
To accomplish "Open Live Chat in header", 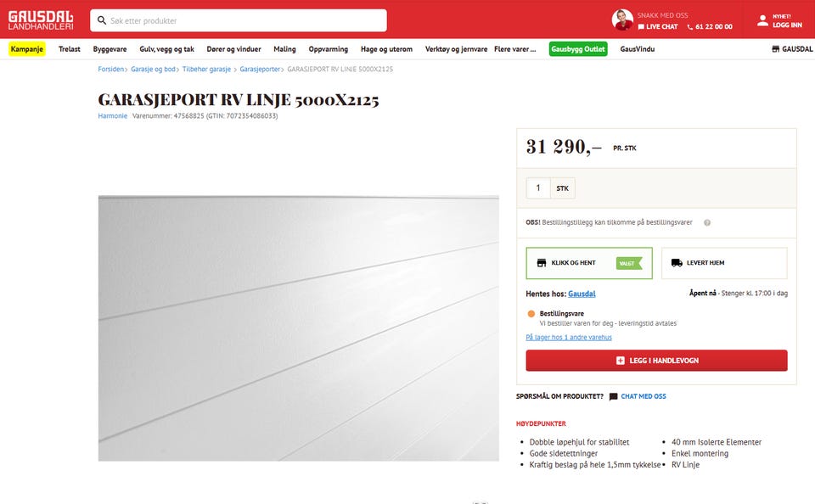I will click(657, 26).
